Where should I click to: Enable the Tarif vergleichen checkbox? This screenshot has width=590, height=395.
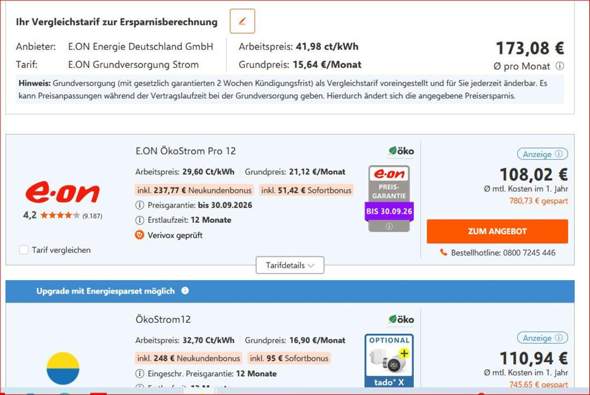coord(23,250)
